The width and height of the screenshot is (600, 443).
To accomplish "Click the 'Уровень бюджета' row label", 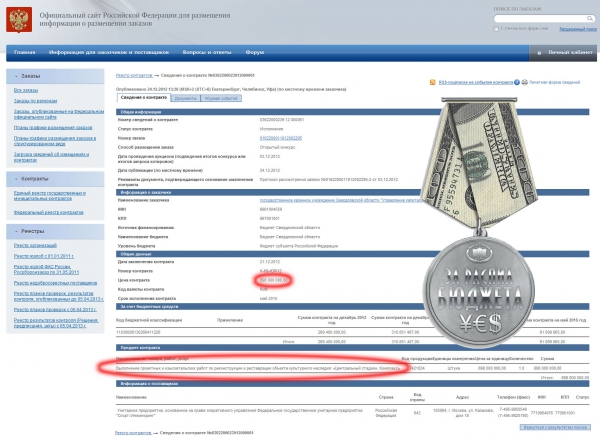I will [137, 246].
